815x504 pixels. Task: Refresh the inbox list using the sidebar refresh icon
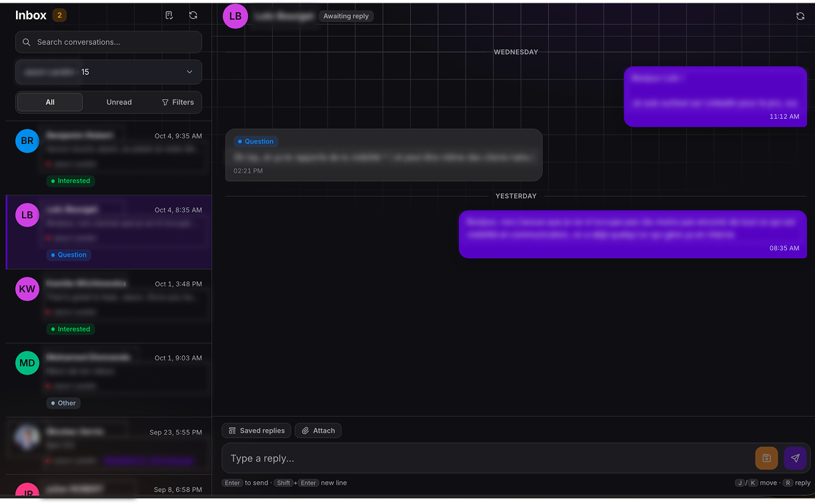coord(193,15)
